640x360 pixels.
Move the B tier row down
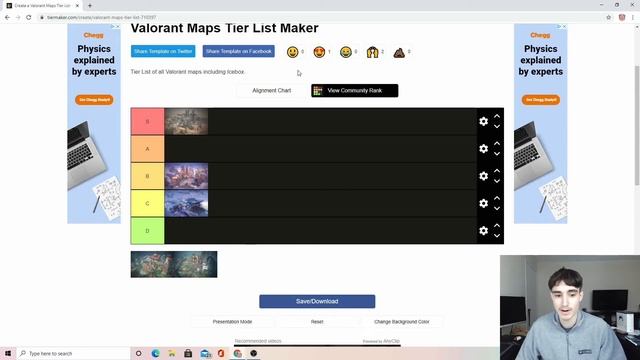click(x=497, y=181)
